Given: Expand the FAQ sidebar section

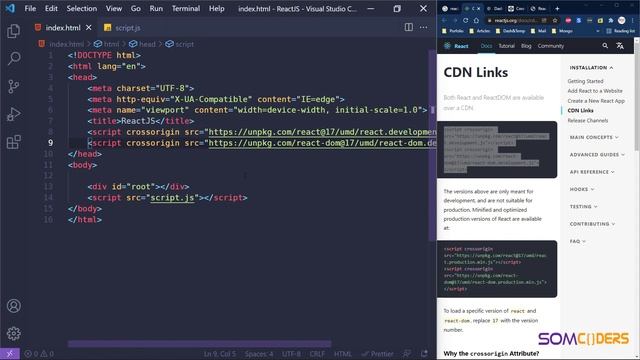Looking at the screenshot, I should (578, 242).
